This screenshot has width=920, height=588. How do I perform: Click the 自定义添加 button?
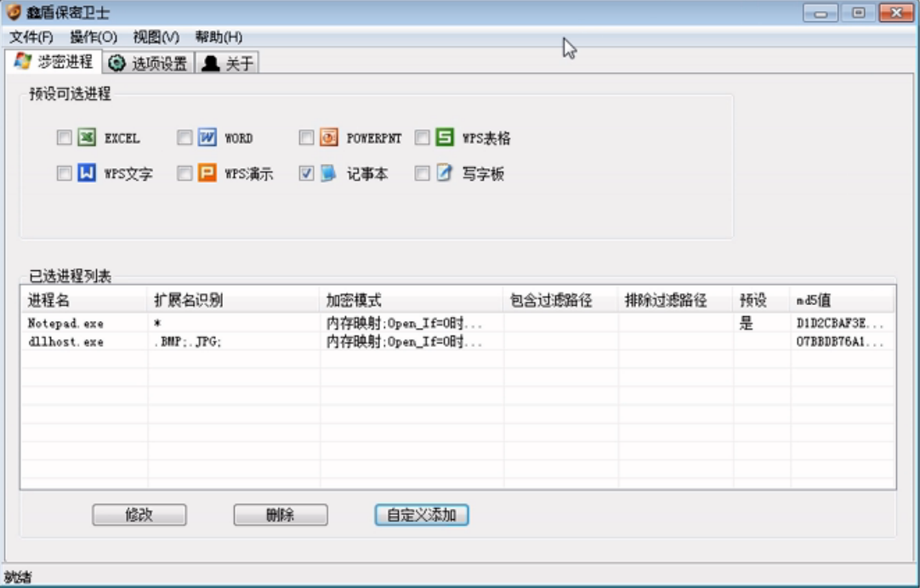pyautogui.click(x=421, y=515)
